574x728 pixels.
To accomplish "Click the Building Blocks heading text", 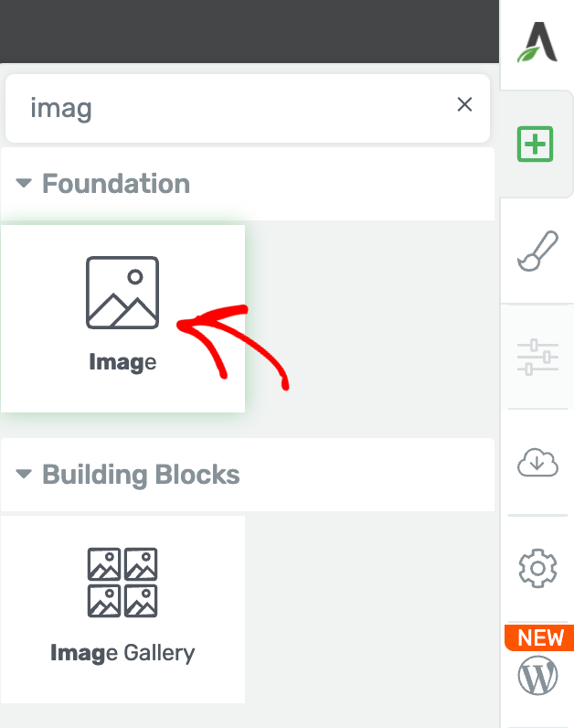I will 141,475.
